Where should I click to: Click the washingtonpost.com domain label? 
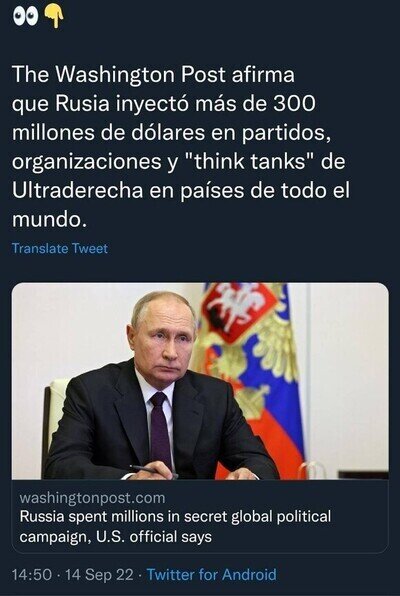[92, 498]
